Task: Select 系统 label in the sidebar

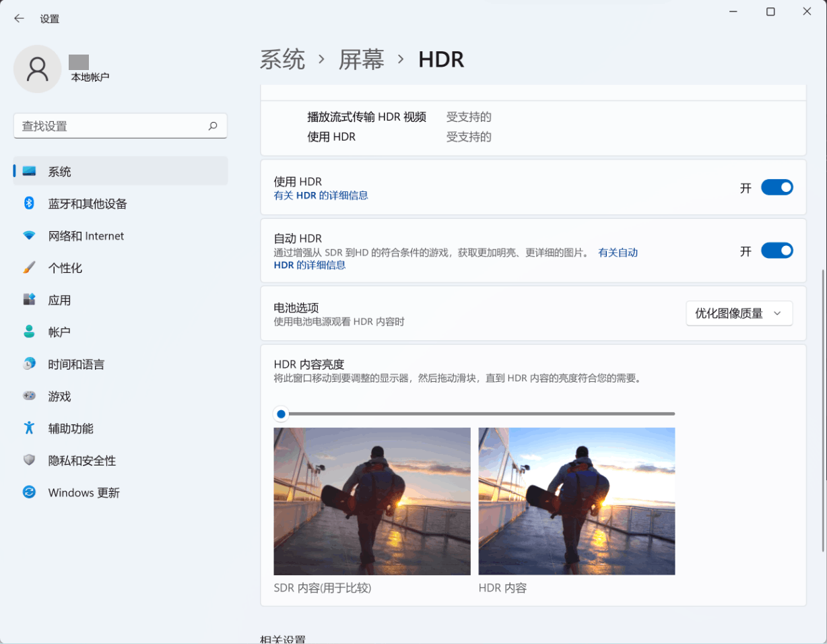Action: click(x=59, y=172)
